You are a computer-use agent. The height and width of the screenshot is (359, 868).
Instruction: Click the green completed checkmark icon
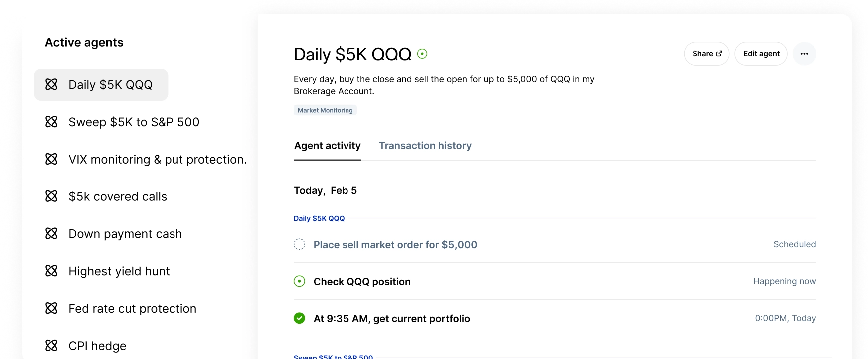299,318
